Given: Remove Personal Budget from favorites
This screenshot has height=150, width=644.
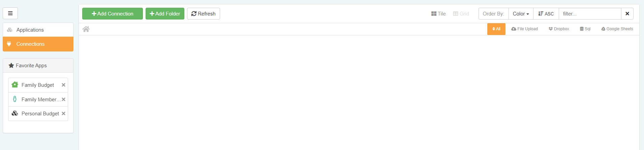Looking at the screenshot, I should [63, 114].
